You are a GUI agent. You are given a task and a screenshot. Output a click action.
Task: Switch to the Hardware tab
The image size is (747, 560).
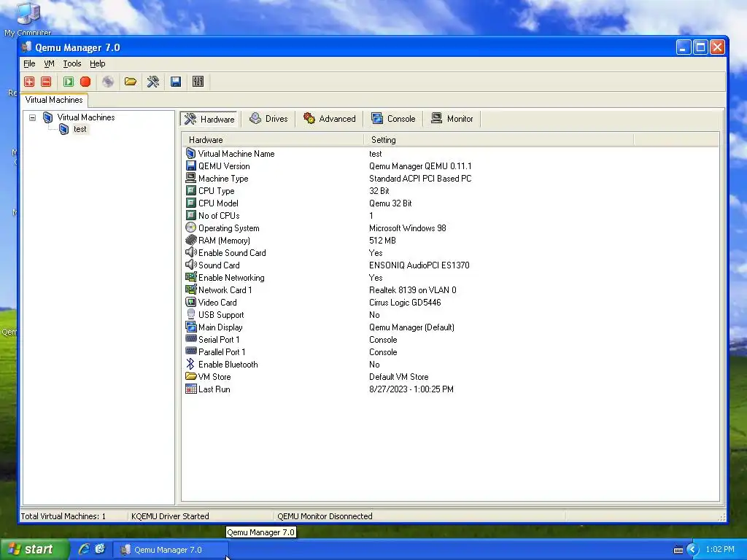tap(210, 119)
